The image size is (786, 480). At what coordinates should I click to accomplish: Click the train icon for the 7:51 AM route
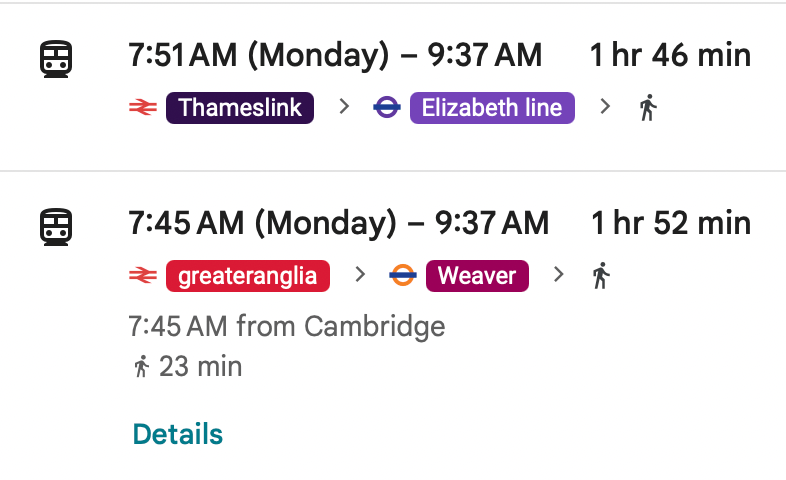click(56, 58)
